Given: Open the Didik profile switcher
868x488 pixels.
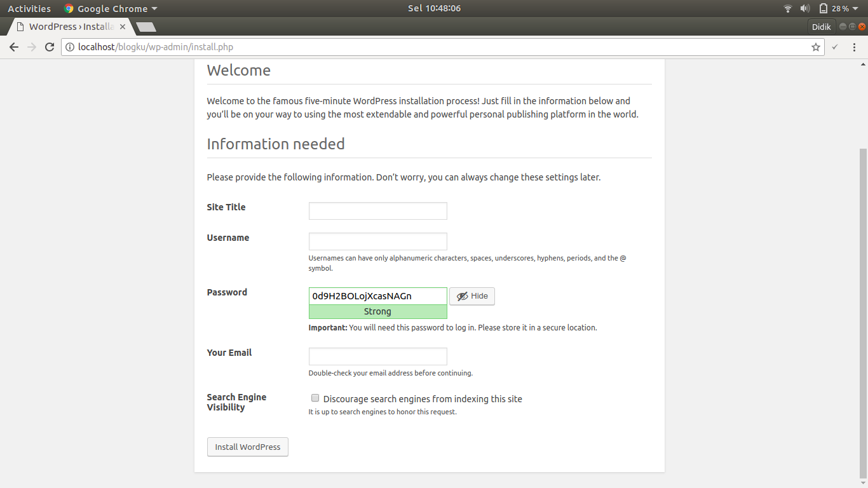Looking at the screenshot, I should (x=821, y=27).
